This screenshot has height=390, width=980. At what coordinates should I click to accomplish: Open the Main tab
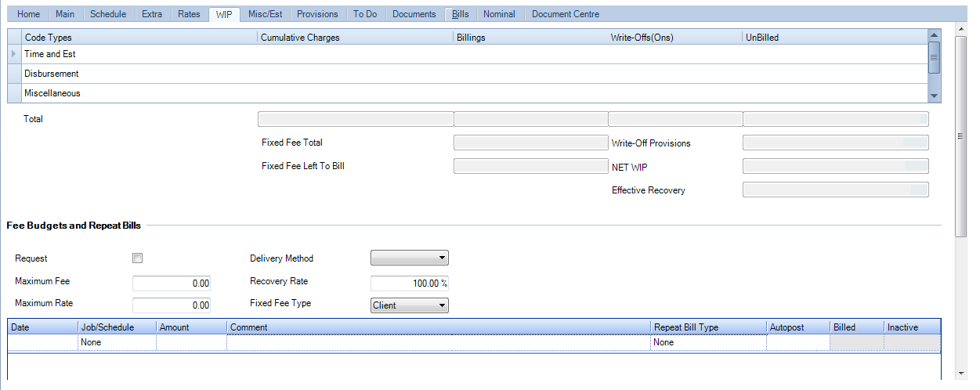pos(65,14)
